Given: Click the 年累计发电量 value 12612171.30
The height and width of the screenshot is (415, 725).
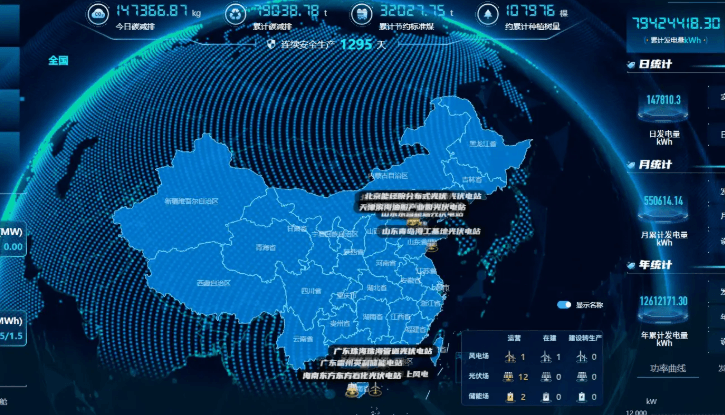Looking at the screenshot, I should [664, 301].
